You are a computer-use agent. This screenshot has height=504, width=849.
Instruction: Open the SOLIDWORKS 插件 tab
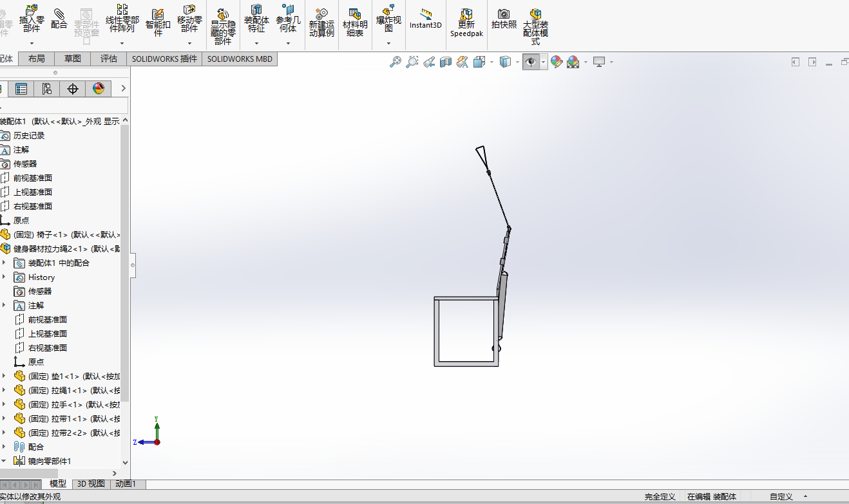click(164, 59)
